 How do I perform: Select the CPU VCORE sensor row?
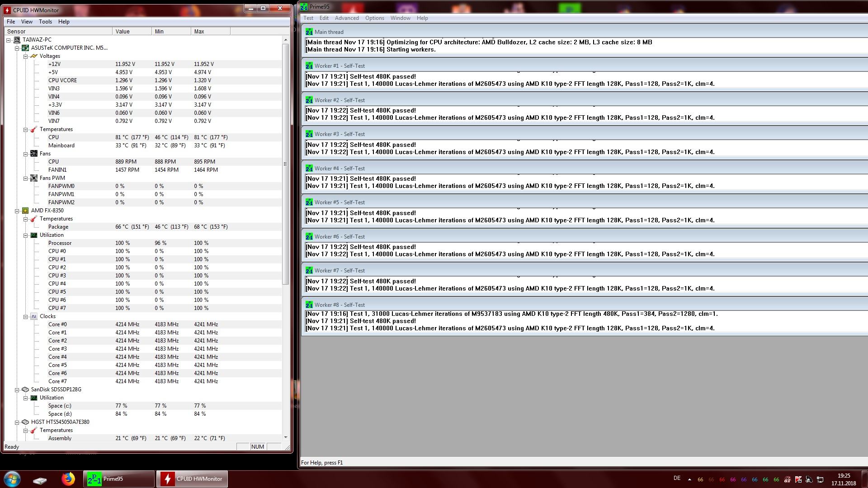pyautogui.click(x=62, y=80)
